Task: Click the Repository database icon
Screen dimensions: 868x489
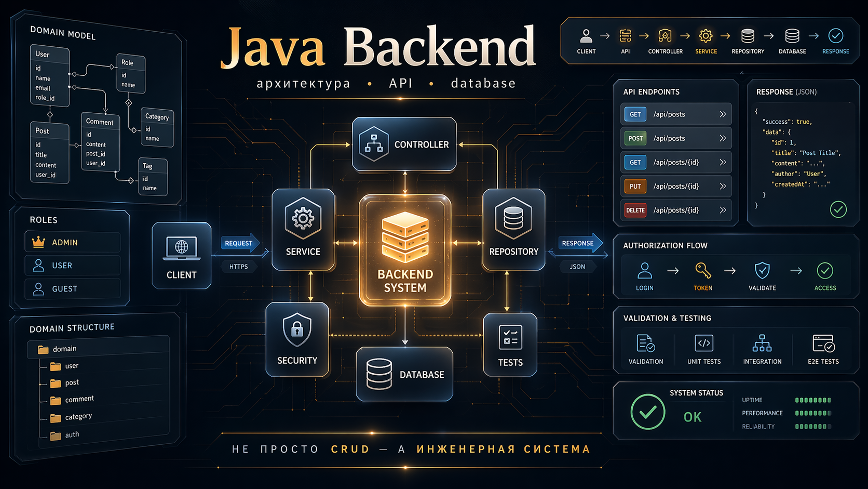Action: pyautogui.click(x=513, y=218)
